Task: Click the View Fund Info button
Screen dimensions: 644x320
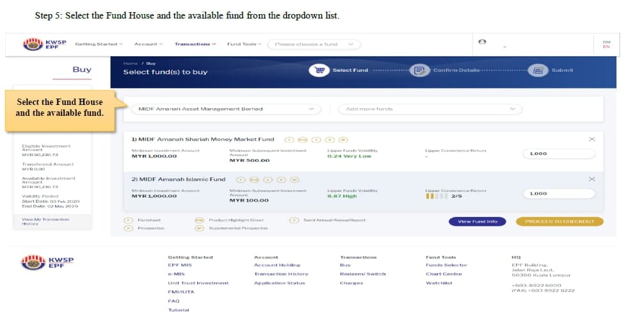Action: 478,222
